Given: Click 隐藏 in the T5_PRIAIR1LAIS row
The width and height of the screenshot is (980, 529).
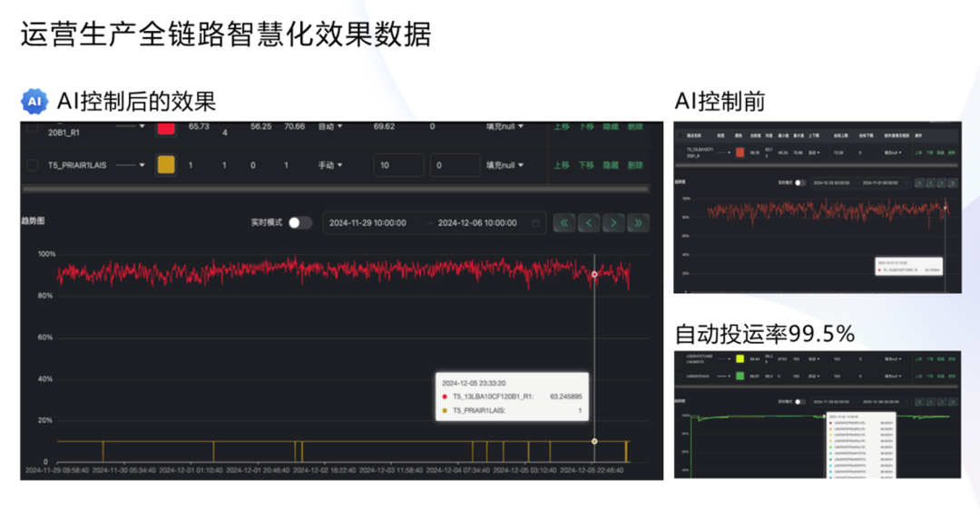Looking at the screenshot, I should (x=611, y=165).
